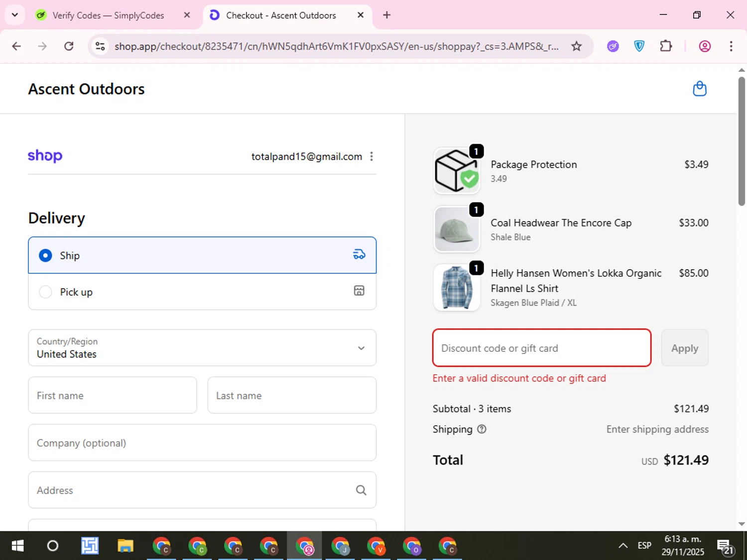The width and height of the screenshot is (747, 560).
Task: Open Chrome's three-dot menu
Action: click(731, 46)
